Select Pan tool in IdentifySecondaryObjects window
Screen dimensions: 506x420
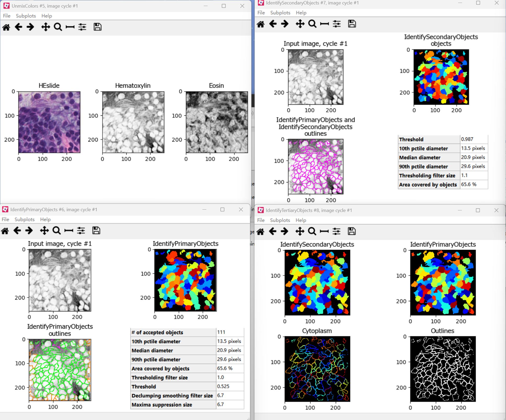coord(300,24)
